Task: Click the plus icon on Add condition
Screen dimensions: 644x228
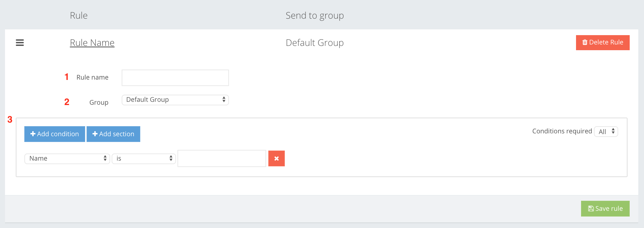Action: pos(33,134)
